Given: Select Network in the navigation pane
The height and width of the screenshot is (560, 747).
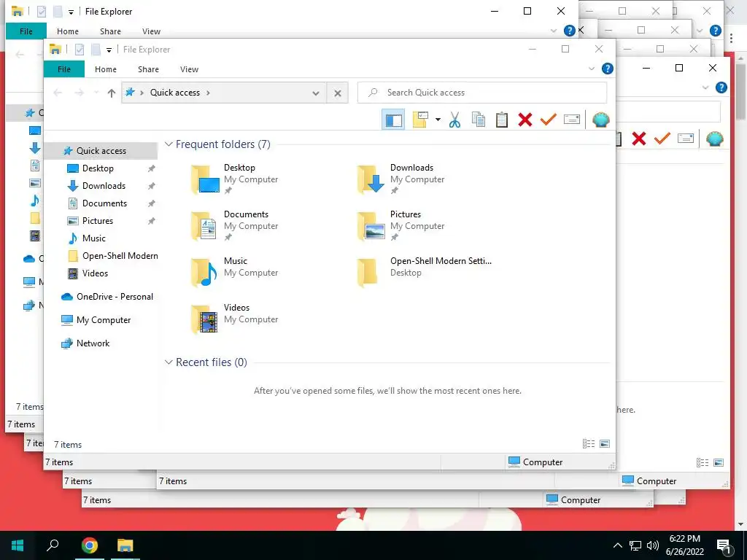Looking at the screenshot, I should [93, 343].
